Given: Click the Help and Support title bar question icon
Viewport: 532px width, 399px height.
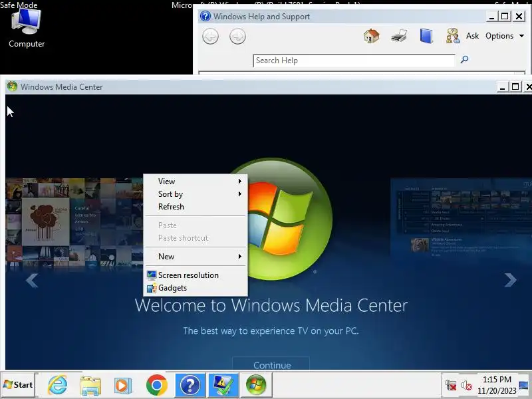Looking at the screenshot, I should tap(205, 16).
